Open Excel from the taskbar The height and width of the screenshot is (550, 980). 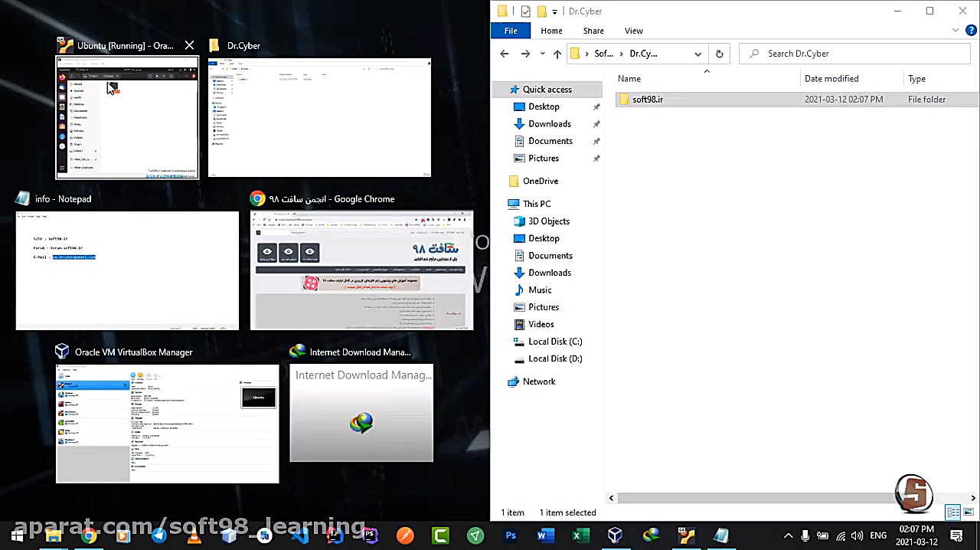coord(580,535)
